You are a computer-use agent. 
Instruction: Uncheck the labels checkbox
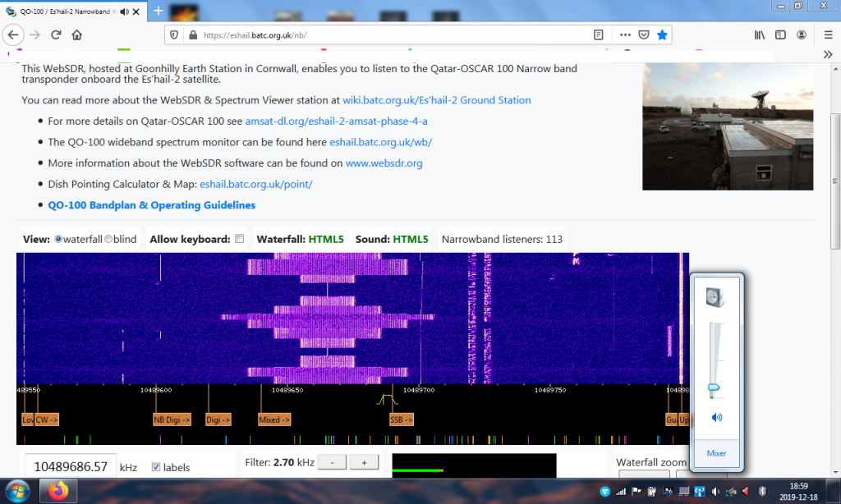pyautogui.click(x=155, y=467)
